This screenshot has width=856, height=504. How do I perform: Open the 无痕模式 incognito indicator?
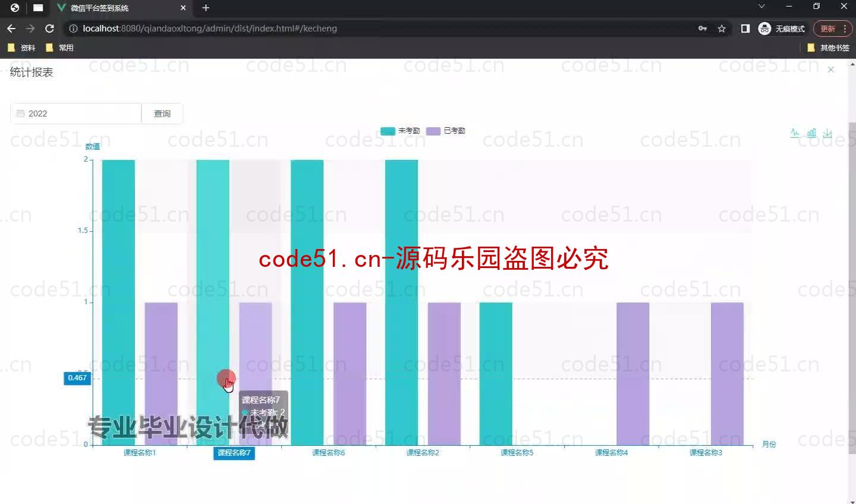pyautogui.click(x=782, y=29)
